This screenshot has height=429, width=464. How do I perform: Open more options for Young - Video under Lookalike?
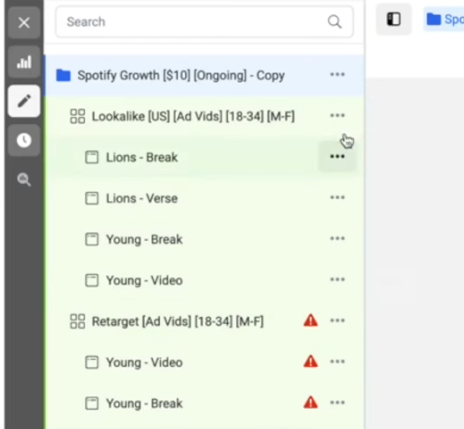(337, 279)
